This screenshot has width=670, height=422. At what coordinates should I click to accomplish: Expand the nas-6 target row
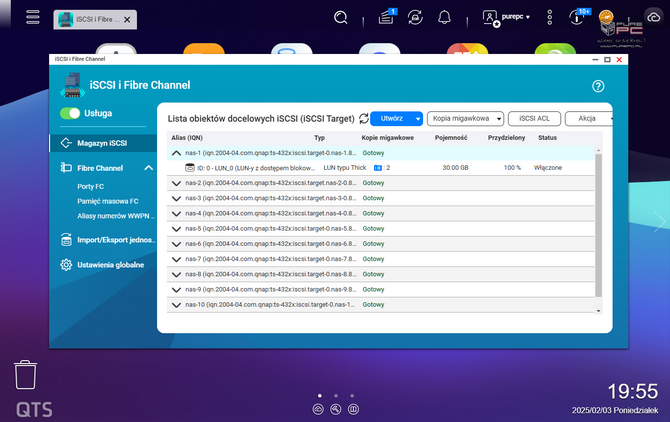(176, 244)
